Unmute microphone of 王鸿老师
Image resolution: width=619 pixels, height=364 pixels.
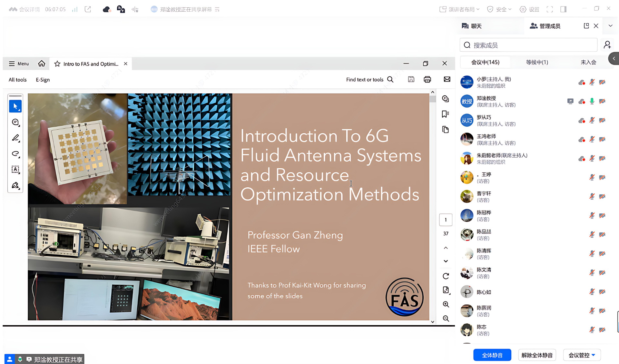click(x=592, y=139)
